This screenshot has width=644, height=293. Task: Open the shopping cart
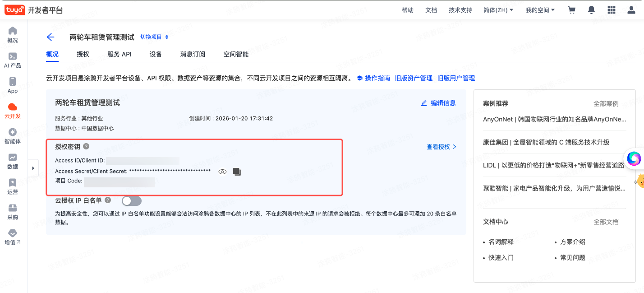pos(571,9)
